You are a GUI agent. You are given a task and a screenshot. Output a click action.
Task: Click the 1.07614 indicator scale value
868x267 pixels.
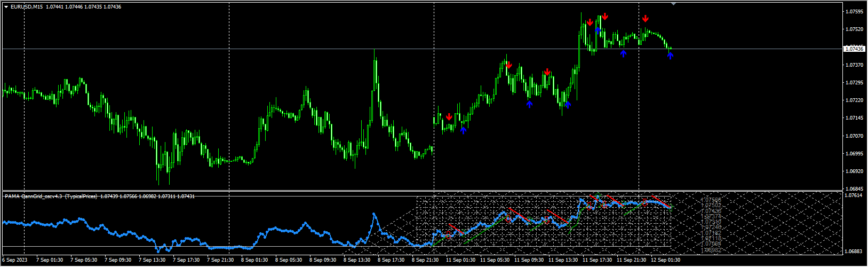[x=855, y=196]
